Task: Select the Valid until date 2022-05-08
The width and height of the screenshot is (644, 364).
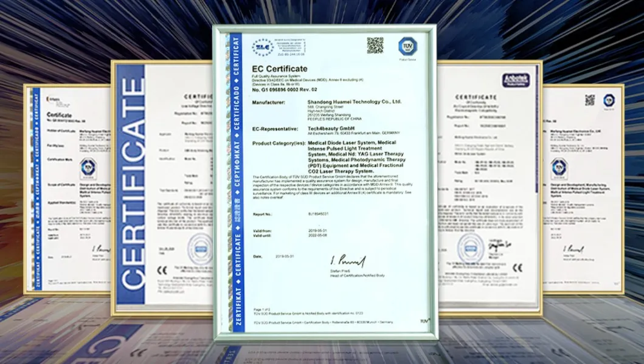Action: point(317,235)
